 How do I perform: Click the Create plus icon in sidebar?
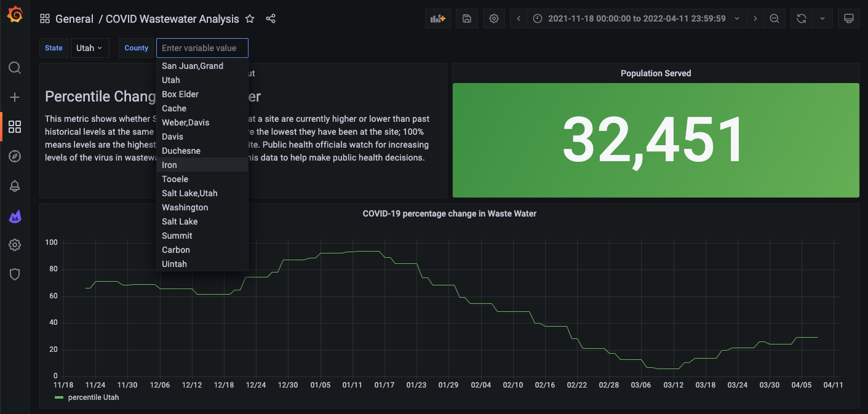[x=15, y=97]
